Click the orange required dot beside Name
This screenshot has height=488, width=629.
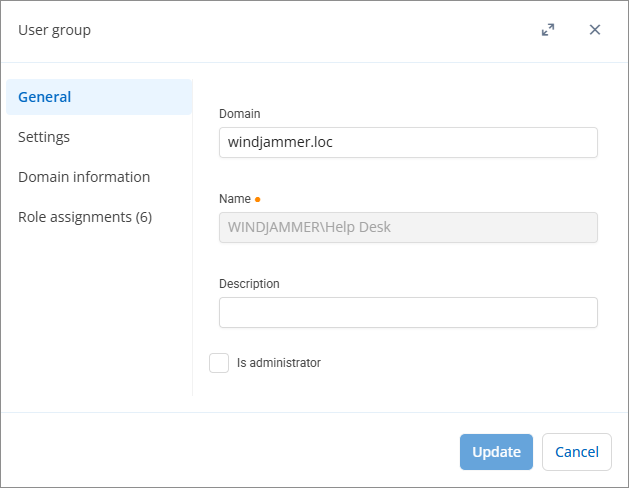pyautogui.click(x=258, y=199)
